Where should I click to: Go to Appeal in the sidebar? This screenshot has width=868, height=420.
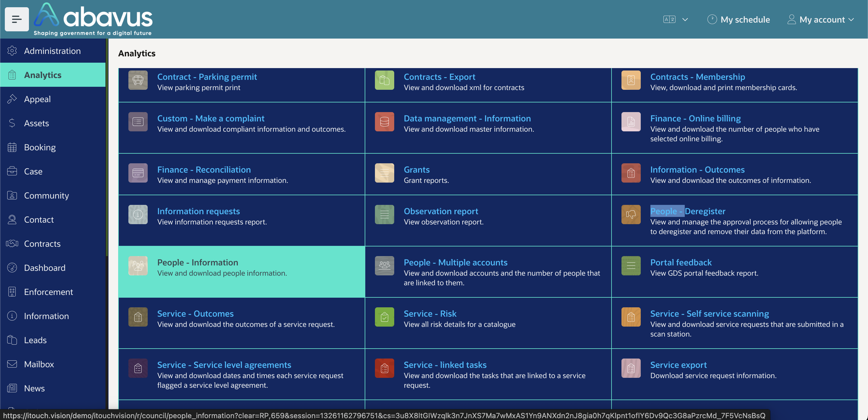(53, 99)
